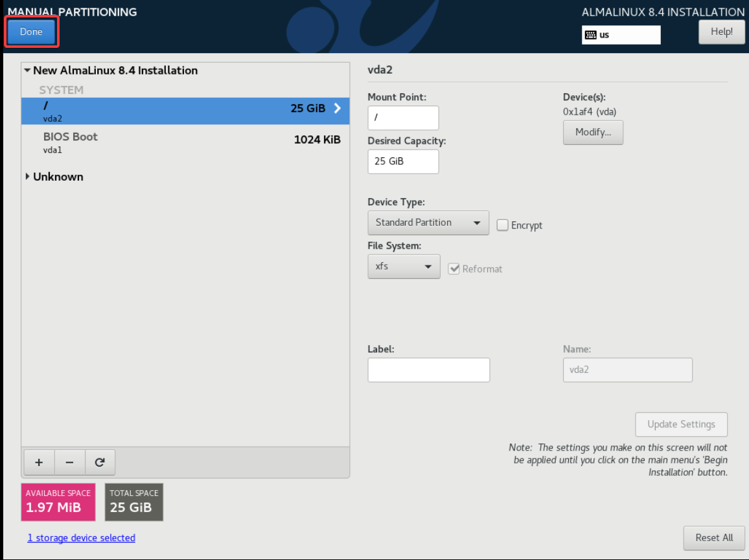Select the BIOS Boot vda1 partition

point(185,142)
